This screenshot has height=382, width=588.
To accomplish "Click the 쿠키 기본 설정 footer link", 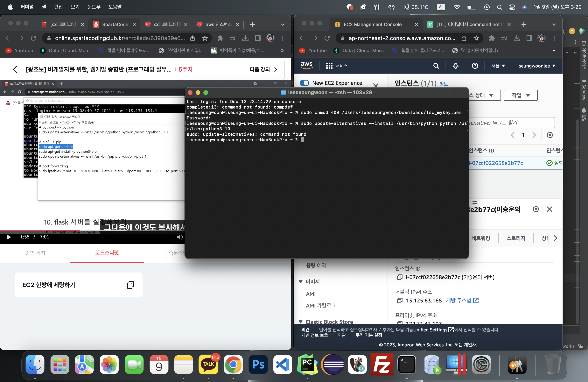I will click(x=369, y=335).
